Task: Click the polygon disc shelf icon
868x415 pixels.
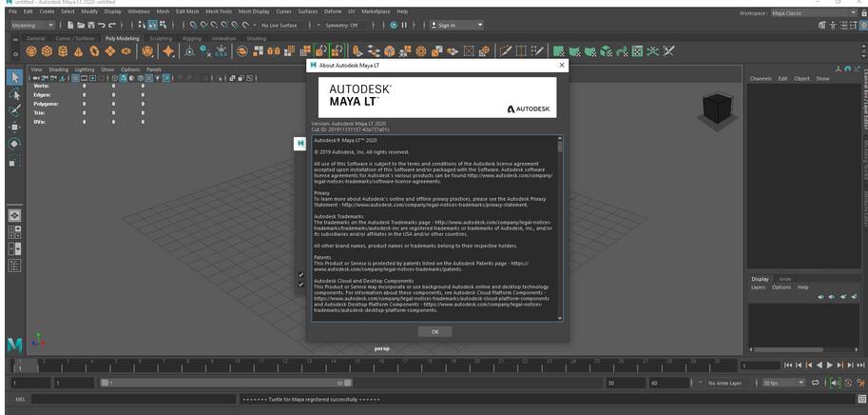Action: (125, 51)
